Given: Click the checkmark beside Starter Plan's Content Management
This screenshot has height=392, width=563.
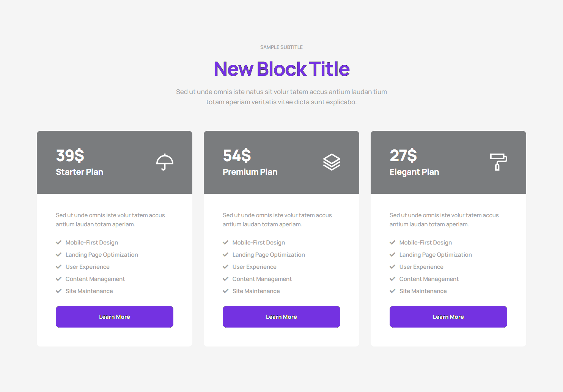Looking at the screenshot, I should point(59,279).
